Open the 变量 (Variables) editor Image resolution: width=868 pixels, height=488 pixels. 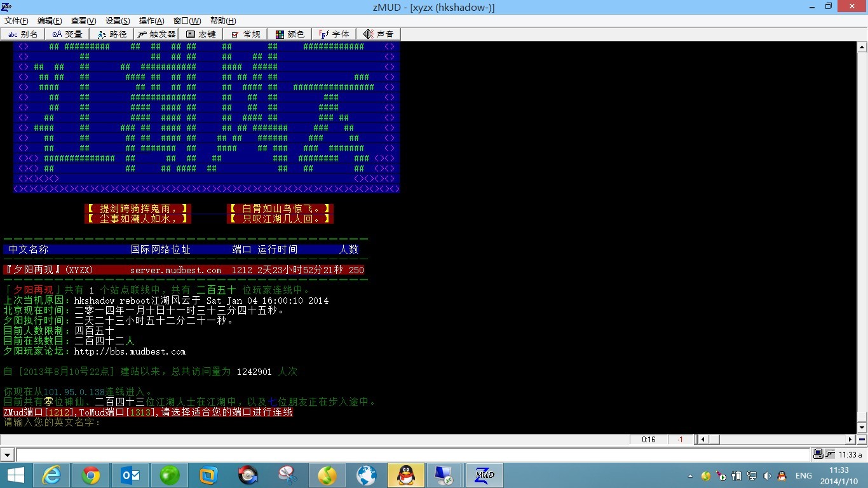point(67,34)
